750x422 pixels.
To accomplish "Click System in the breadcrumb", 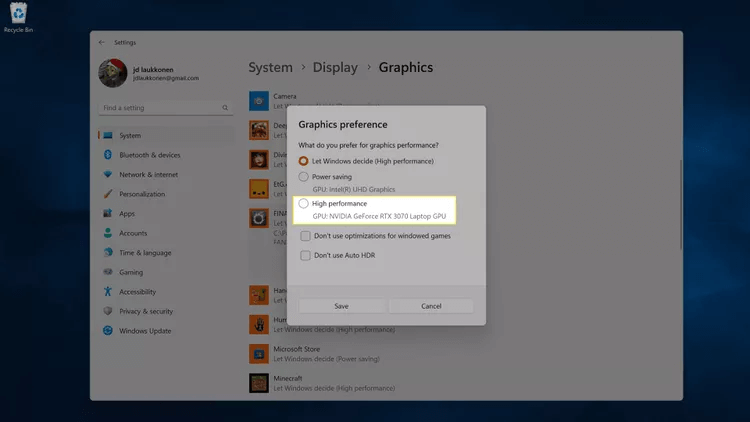I will coord(270,67).
